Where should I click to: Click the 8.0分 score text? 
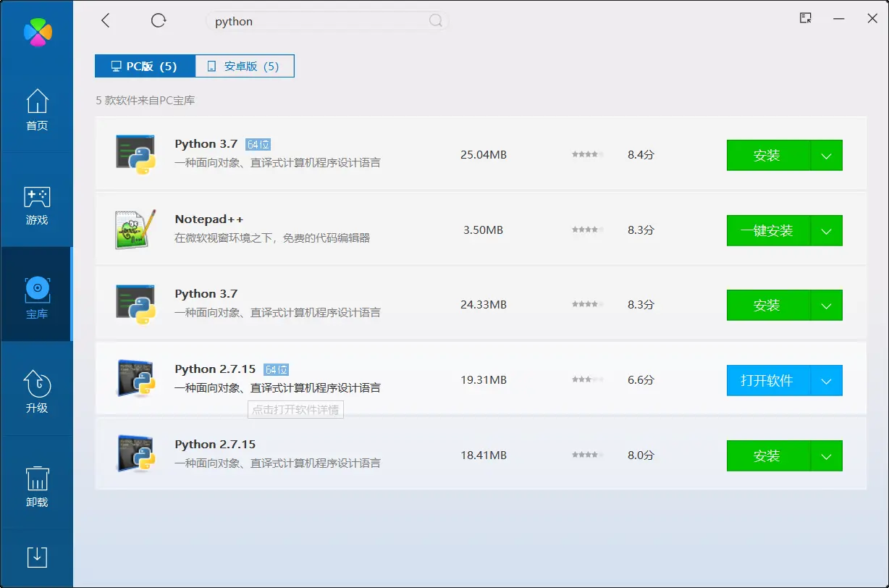pos(641,455)
